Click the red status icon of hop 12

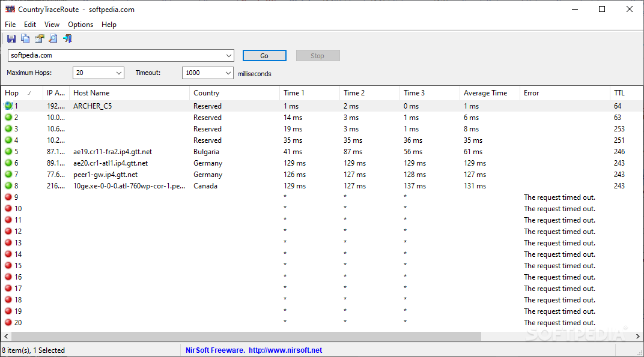click(x=8, y=231)
